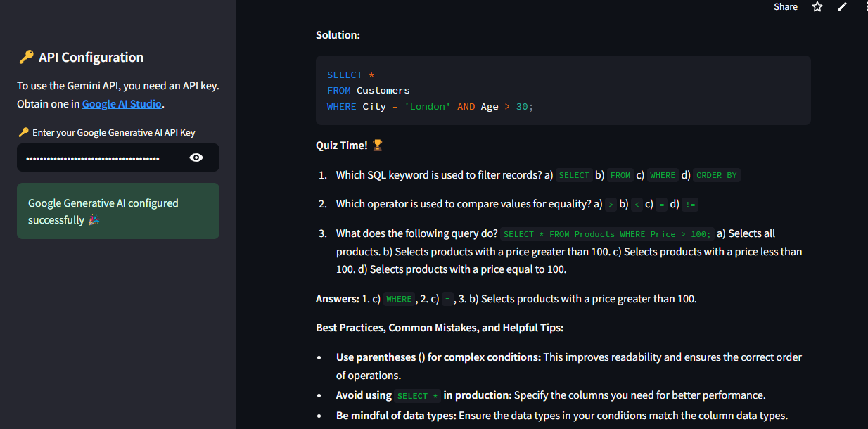Open the three-dot app menu
868x429 pixels.
pos(865,7)
